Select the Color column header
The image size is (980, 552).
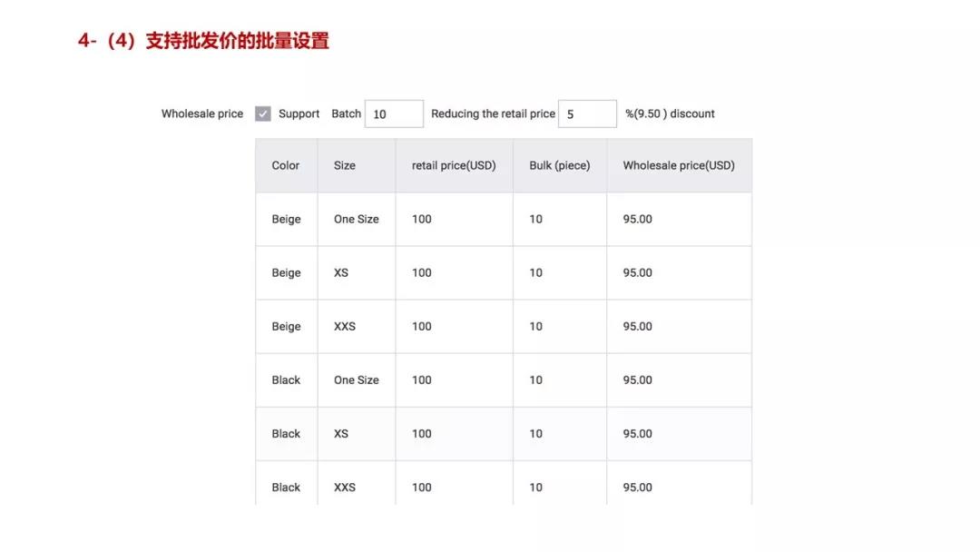pos(285,165)
